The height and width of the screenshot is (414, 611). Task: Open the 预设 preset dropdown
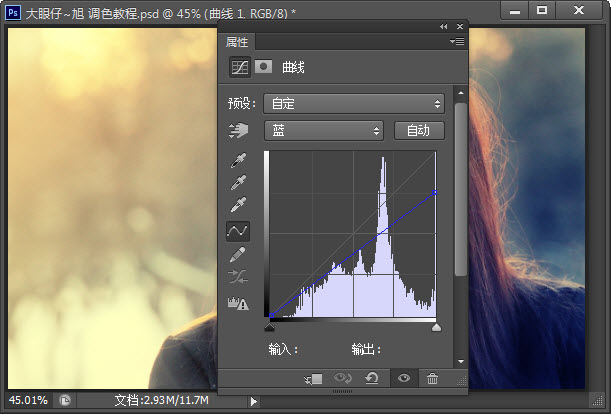click(353, 104)
